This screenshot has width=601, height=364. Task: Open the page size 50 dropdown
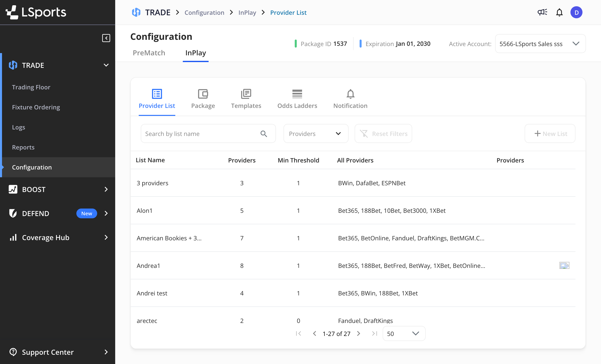click(404, 333)
